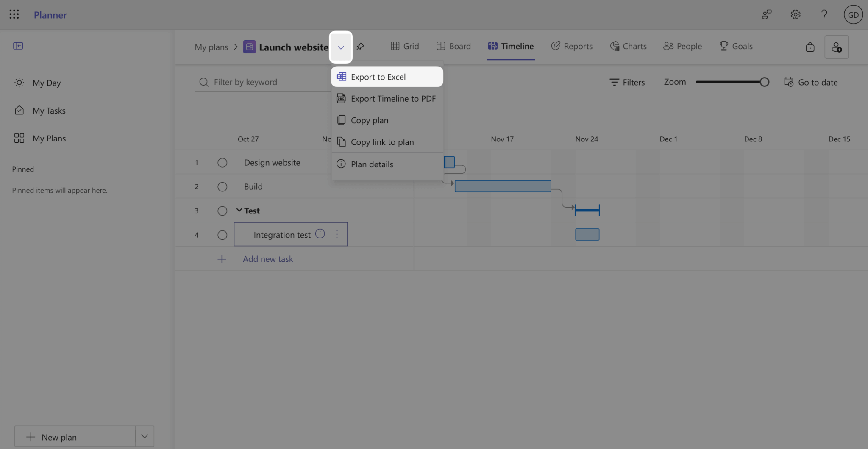This screenshot has width=868, height=449.
Task: Switch to the Board tab
Action: (453, 46)
